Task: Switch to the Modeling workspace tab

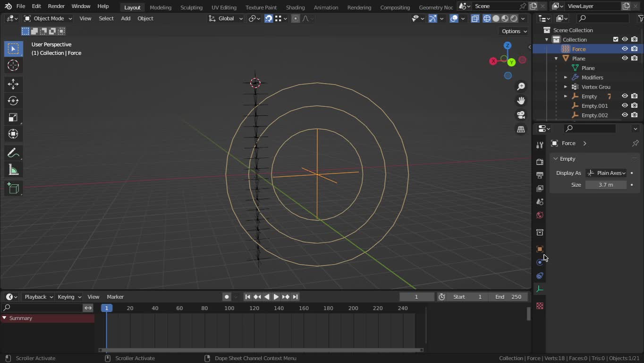Action: pos(161,7)
